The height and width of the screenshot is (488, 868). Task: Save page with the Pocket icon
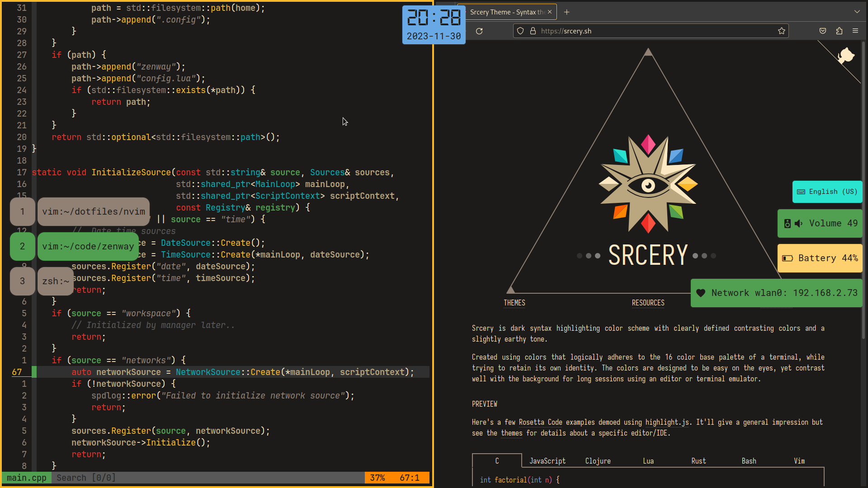pos(823,31)
